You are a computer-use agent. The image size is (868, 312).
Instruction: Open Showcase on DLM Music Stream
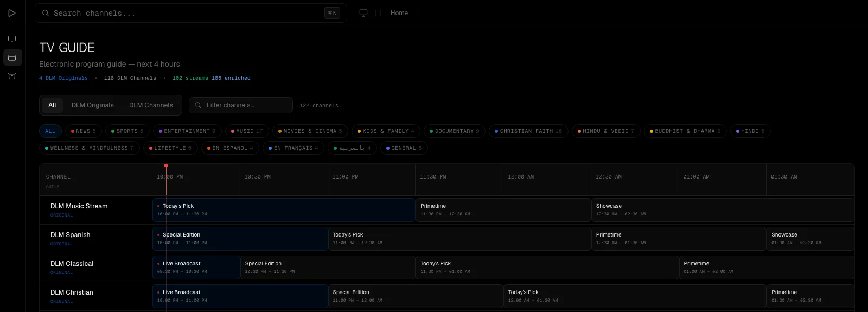pyautogui.click(x=723, y=210)
